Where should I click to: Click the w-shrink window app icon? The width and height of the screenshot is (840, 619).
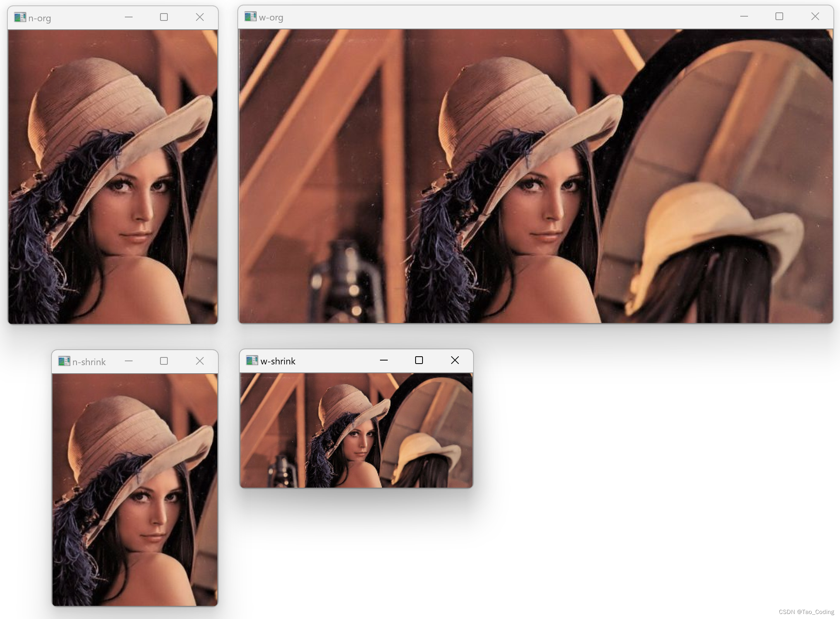tap(252, 361)
